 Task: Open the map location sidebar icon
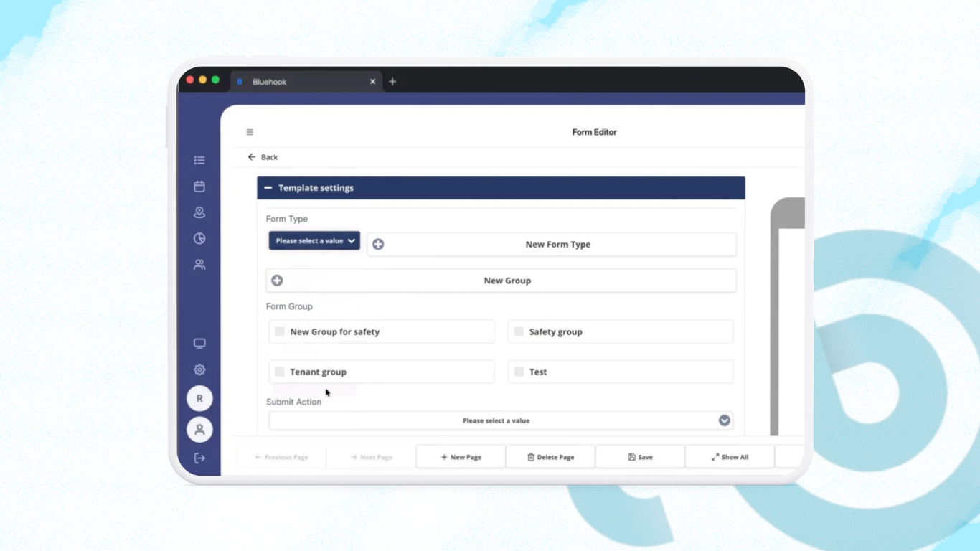(199, 212)
